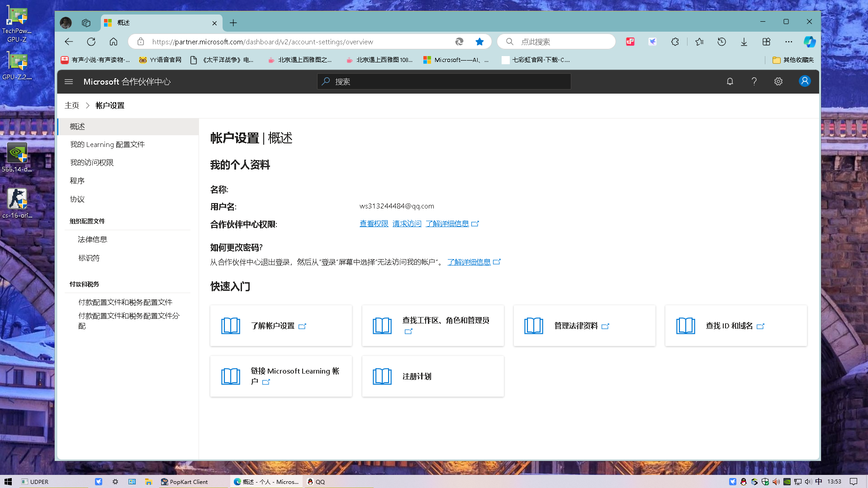Open 付款配置文件和税务配置文件分配 sidebar item

[x=129, y=321]
